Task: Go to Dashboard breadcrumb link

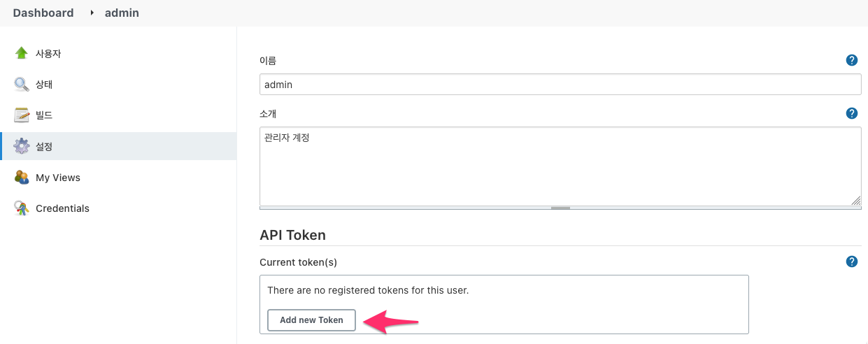Action: tap(43, 13)
